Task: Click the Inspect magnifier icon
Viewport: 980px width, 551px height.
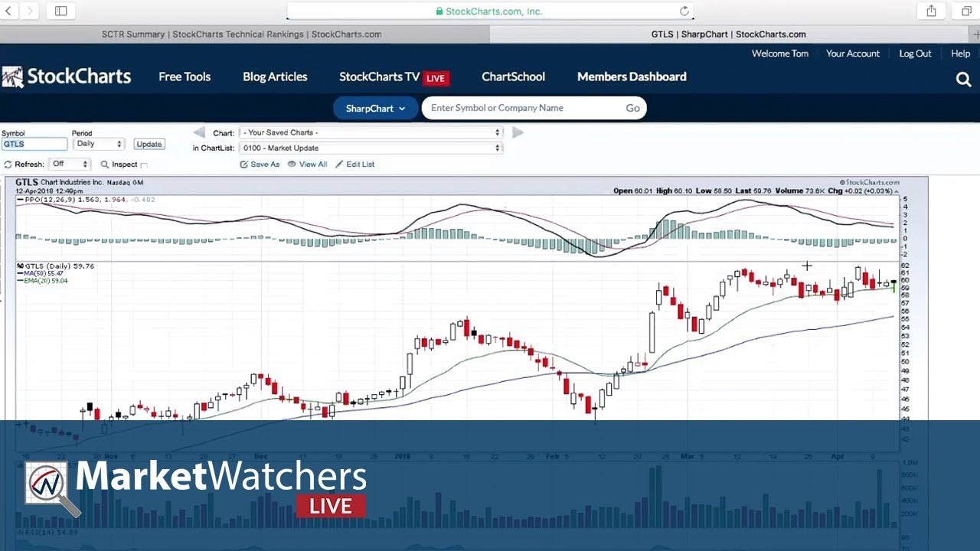Action: (x=105, y=165)
